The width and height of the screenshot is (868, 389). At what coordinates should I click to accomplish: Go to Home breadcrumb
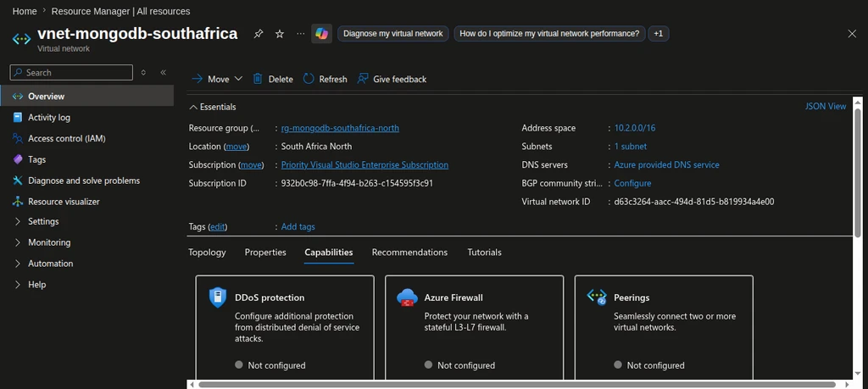(x=25, y=11)
